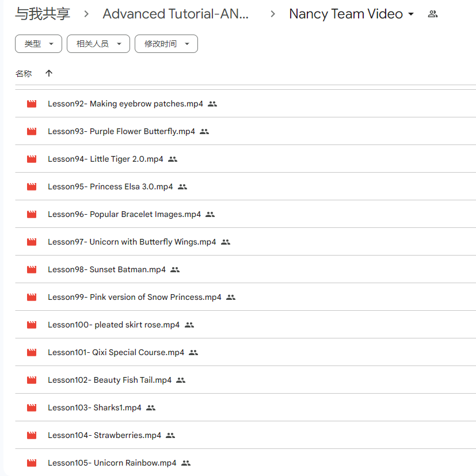Viewport: 476px width, 476px height.
Task: Open the 相关人员 filter dropdown
Action: 98,44
